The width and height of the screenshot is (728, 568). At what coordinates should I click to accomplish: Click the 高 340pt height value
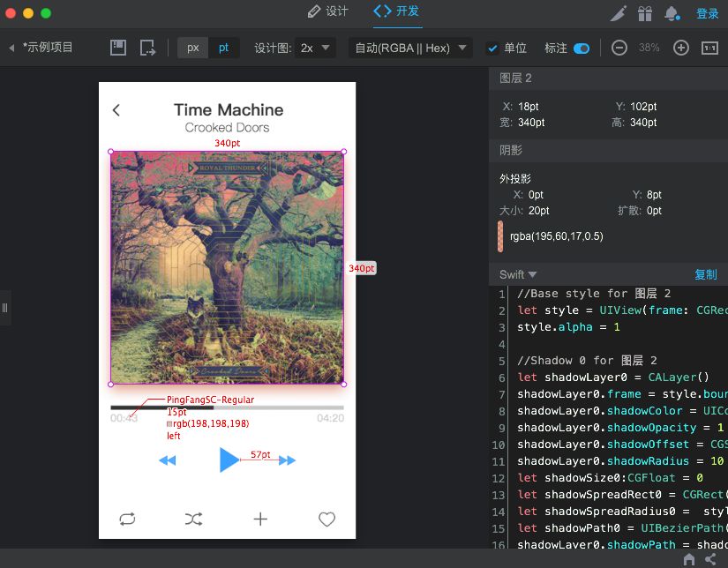[643, 123]
